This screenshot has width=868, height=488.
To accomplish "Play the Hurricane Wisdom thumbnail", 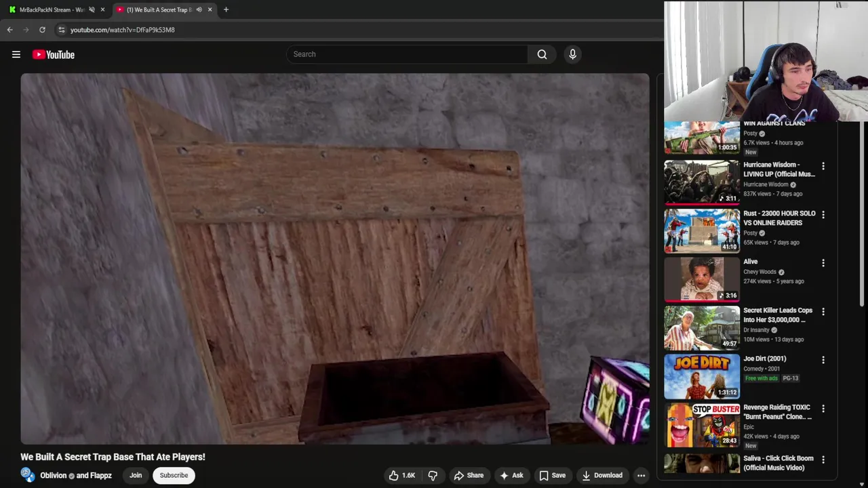I will 702,182.
